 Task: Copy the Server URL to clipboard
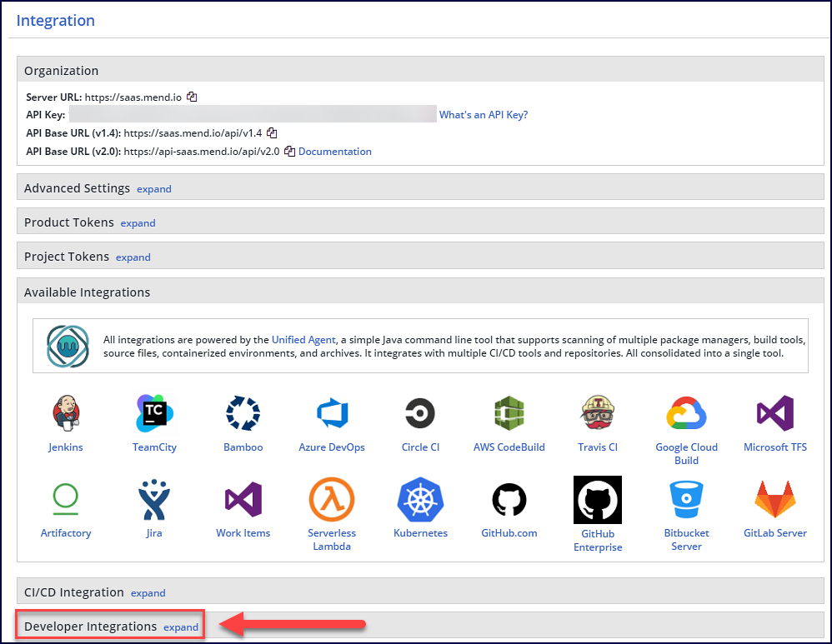[192, 97]
